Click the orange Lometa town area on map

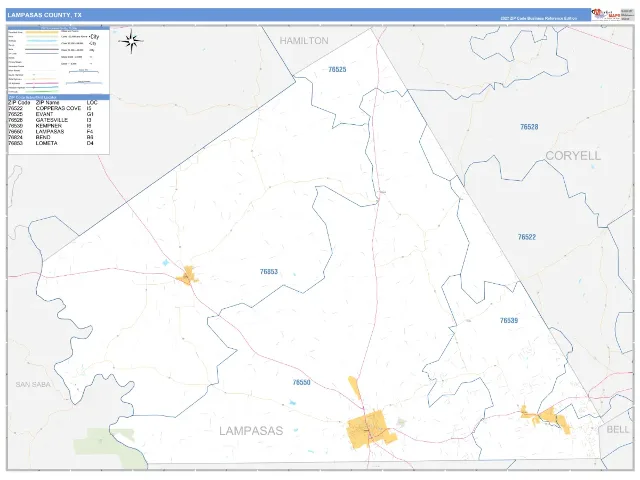point(188,276)
